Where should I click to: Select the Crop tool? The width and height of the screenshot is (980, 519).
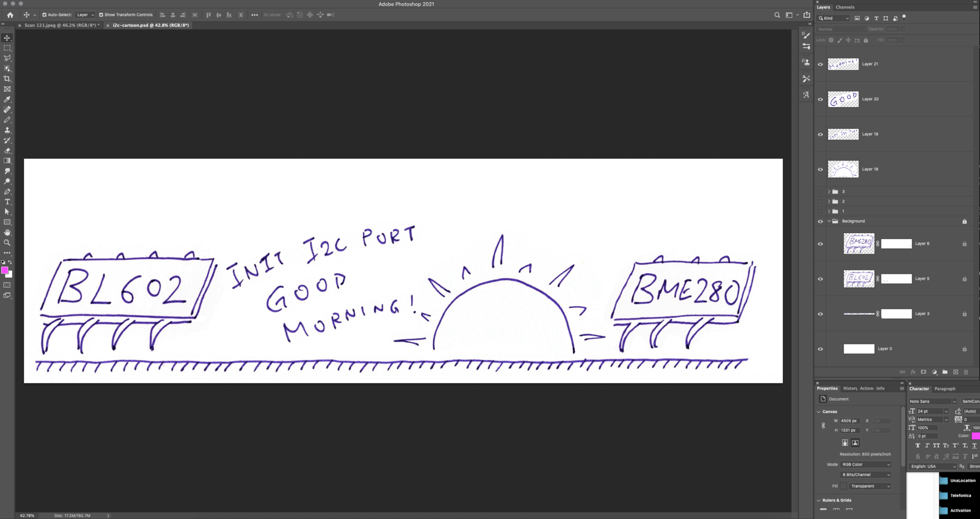(x=7, y=79)
